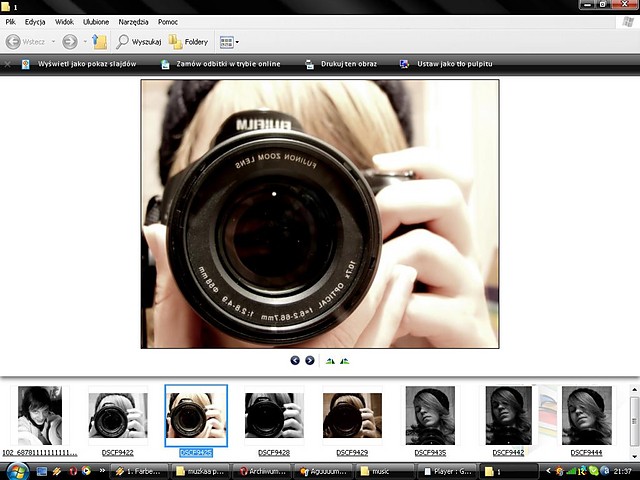The image size is (640, 480).
Task: Switch to 'music' taskbar folder
Action: tap(384, 471)
